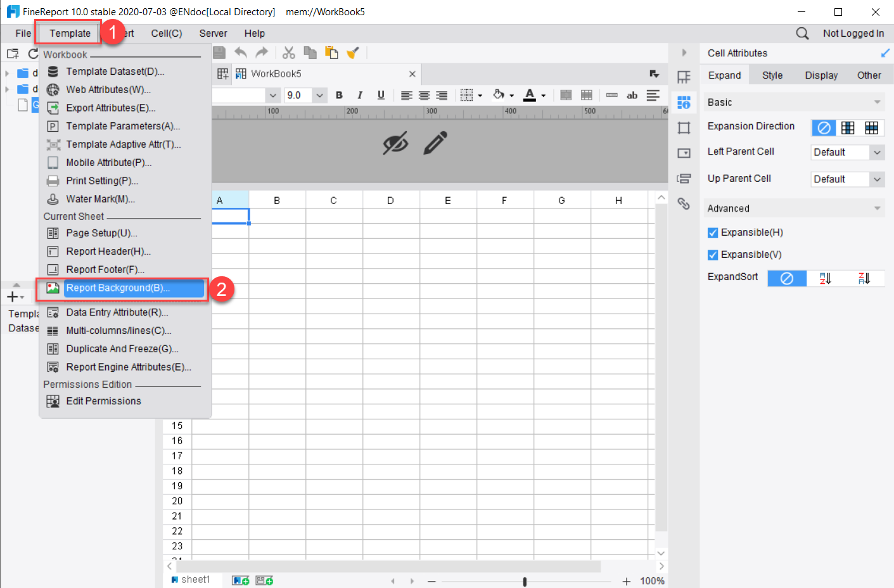Click the cell merge icon in the toolbar
This screenshot has width=894, height=588.
point(565,95)
